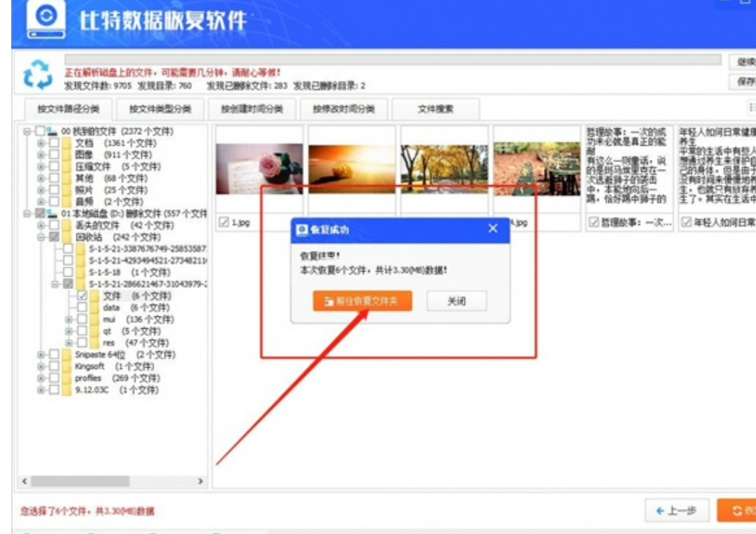Click the folder icon next to 回收站
Screen dimensions: 756x534
point(66,236)
